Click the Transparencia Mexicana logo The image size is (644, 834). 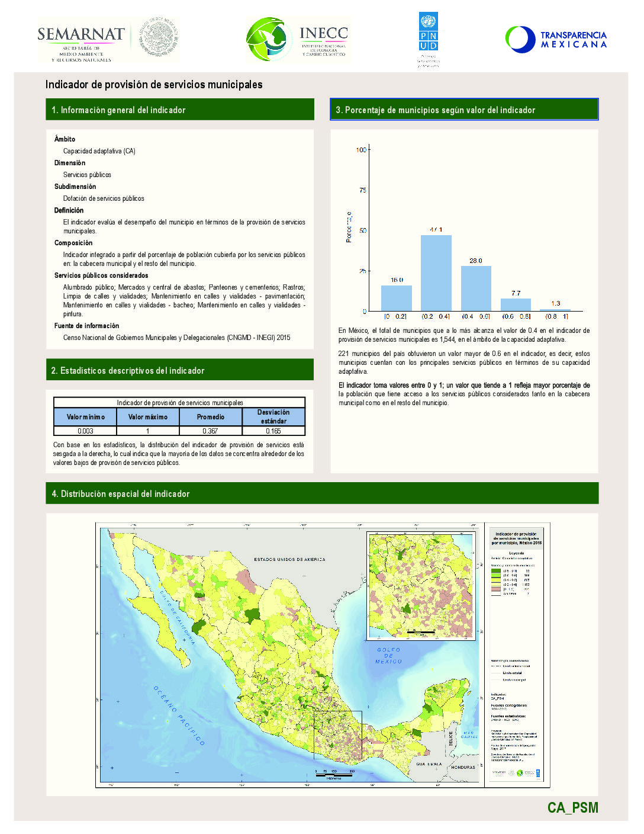(x=556, y=39)
